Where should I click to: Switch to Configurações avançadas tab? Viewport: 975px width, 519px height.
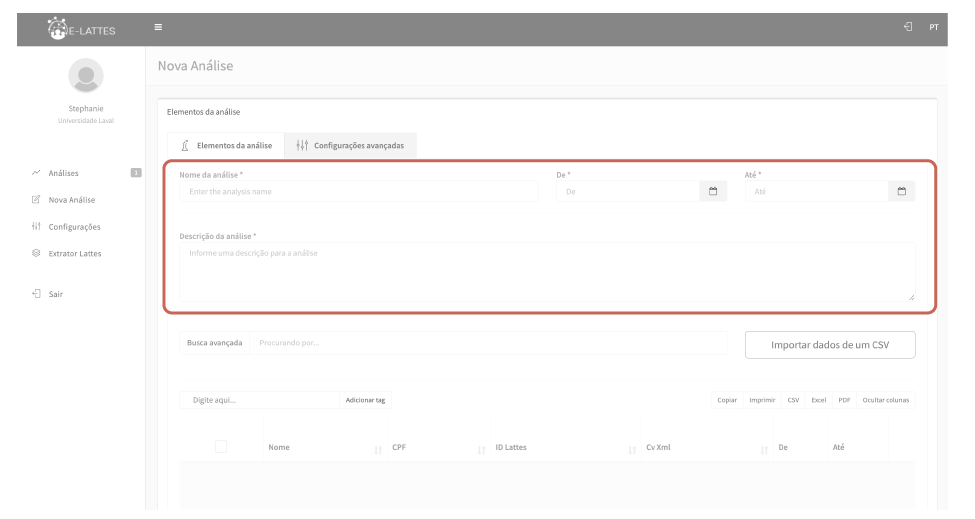click(350, 145)
